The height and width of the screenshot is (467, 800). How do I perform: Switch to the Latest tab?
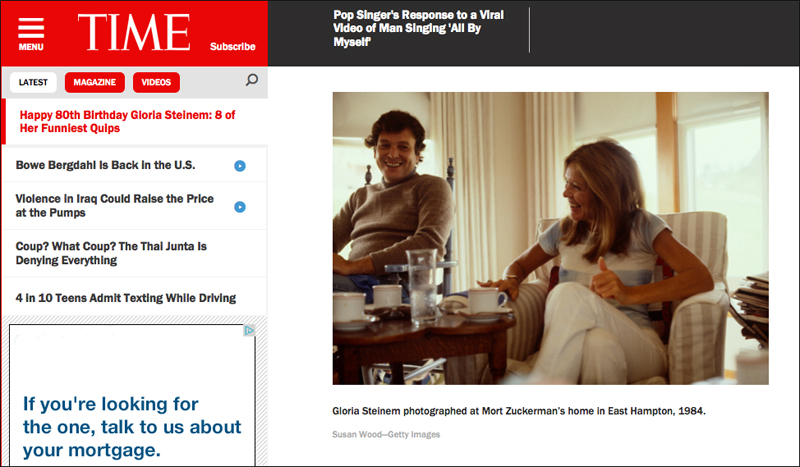tap(34, 82)
